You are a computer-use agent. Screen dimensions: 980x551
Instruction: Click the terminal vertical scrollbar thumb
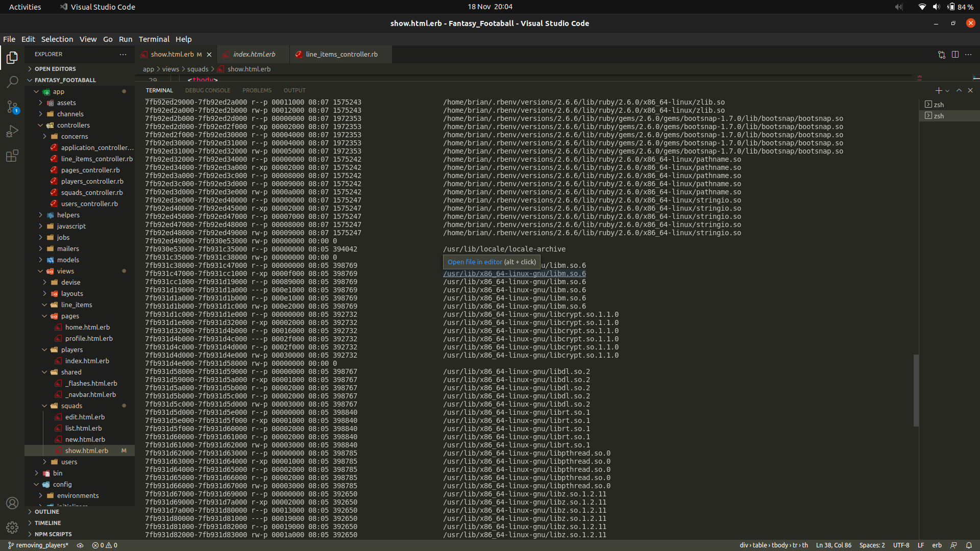point(916,390)
